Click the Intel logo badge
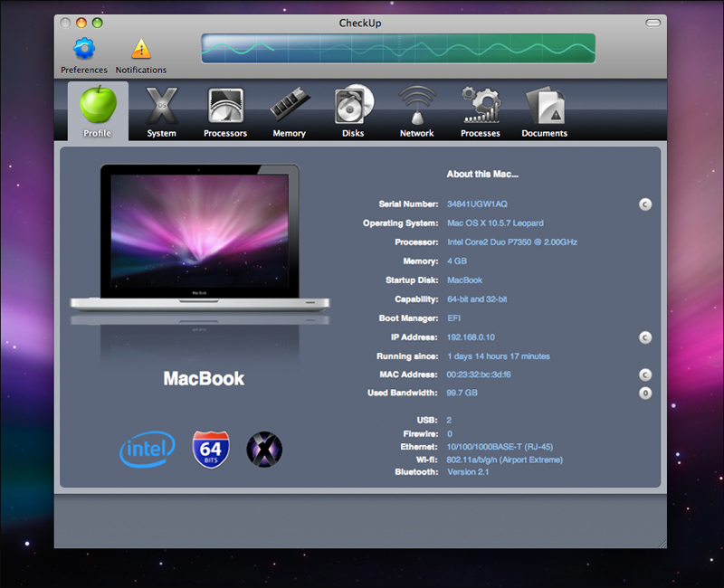This screenshot has width=724, height=588. click(x=148, y=449)
